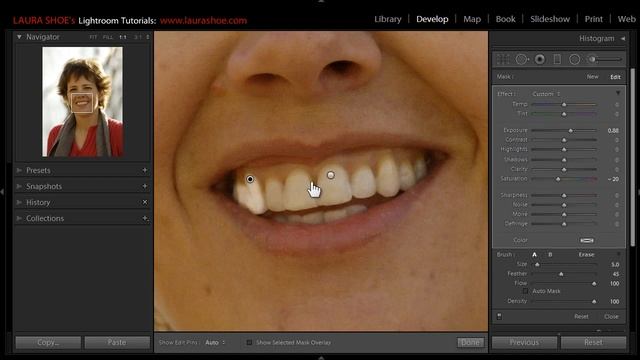
Task: Open the Map module
Action: [x=472, y=19]
